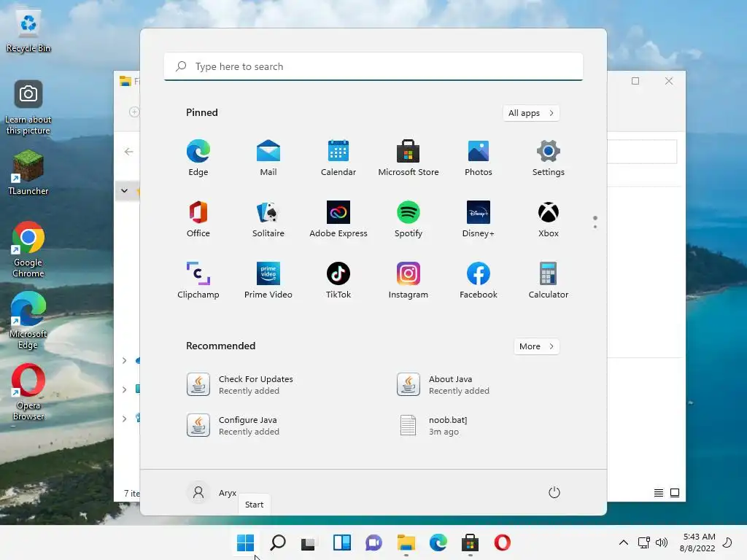Open the Spotify app
Image resolution: width=747 pixels, height=560 pixels.
tap(409, 219)
